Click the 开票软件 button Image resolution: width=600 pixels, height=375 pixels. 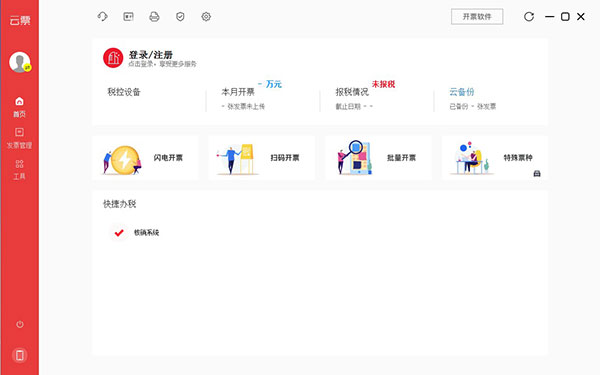tap(477, 16)
